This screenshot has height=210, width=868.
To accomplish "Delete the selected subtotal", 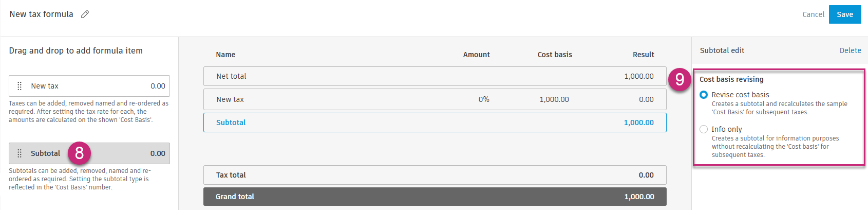I will click(x=850, y=50).
